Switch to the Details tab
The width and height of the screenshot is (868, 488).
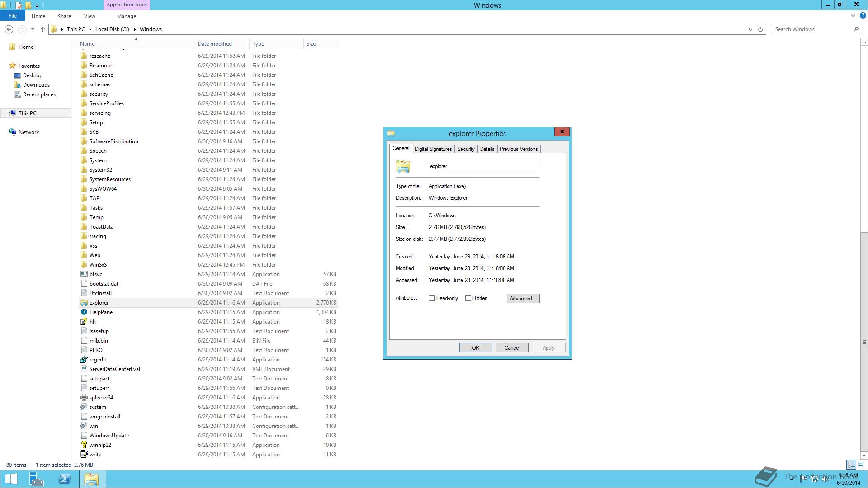pyautogui.click(x=487, y=149)
